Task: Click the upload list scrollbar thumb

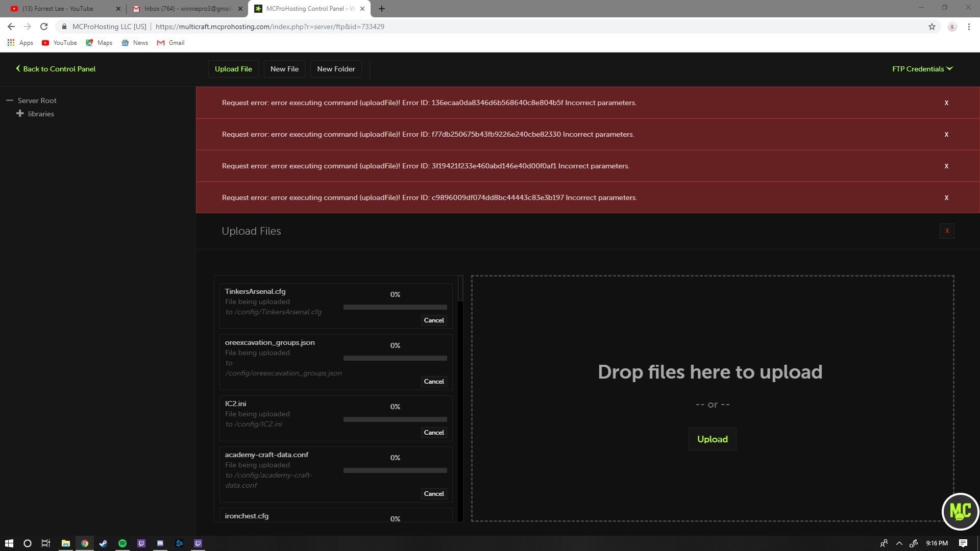Action: point(460,288)
